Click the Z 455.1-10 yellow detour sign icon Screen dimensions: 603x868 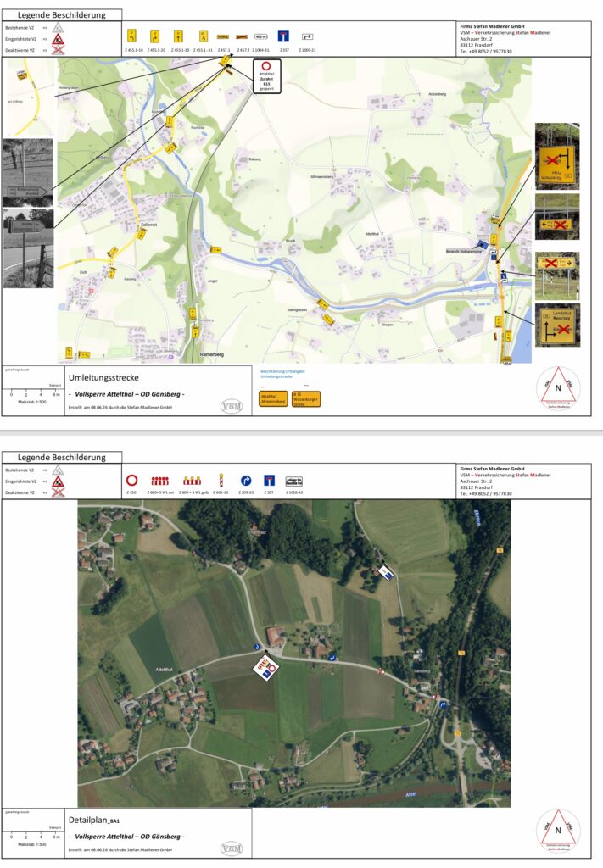coord(131,36)
